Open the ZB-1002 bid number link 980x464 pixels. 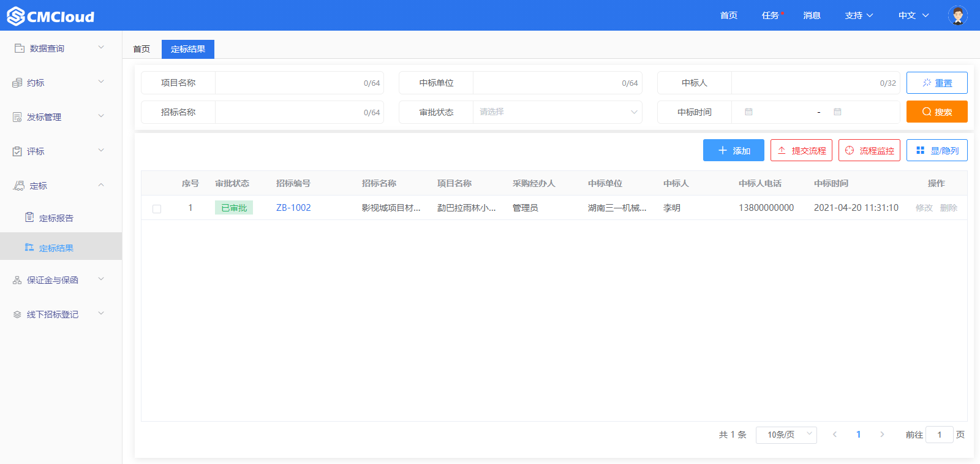293,208
